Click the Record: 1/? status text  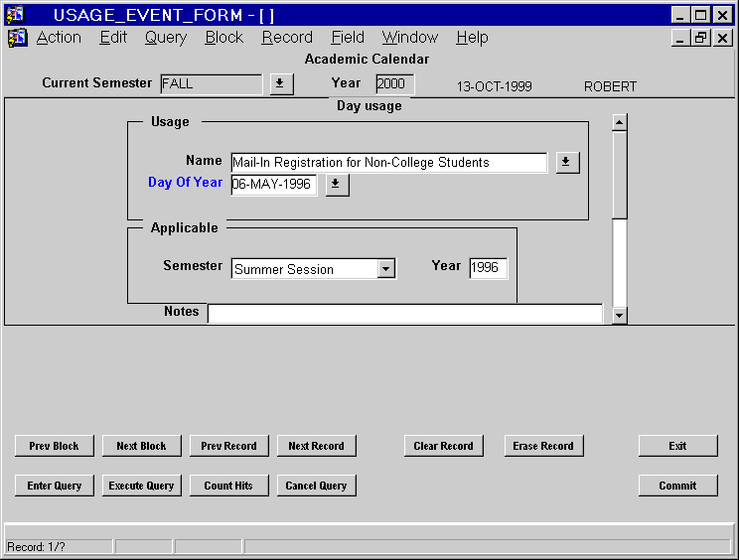tap(36, 547)
